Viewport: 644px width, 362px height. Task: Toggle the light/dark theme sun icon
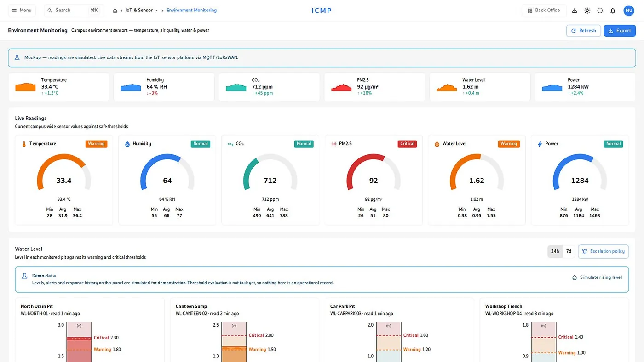coord(587,11)
